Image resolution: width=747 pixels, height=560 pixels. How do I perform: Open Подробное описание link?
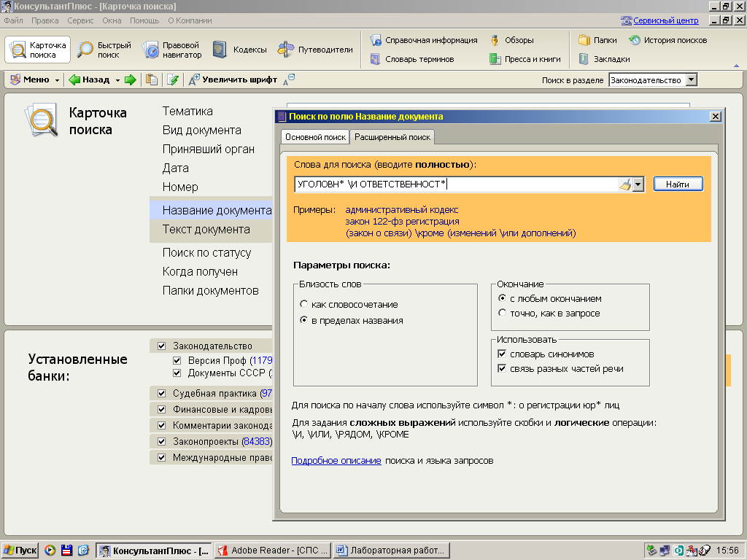(336, 461)
